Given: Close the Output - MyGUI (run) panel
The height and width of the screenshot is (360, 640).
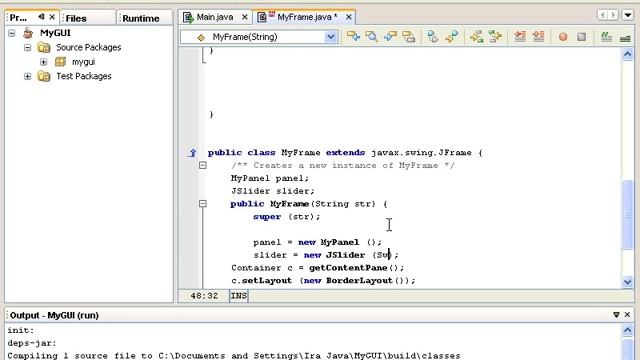Looking at the screenshot, I should point(627,315).
